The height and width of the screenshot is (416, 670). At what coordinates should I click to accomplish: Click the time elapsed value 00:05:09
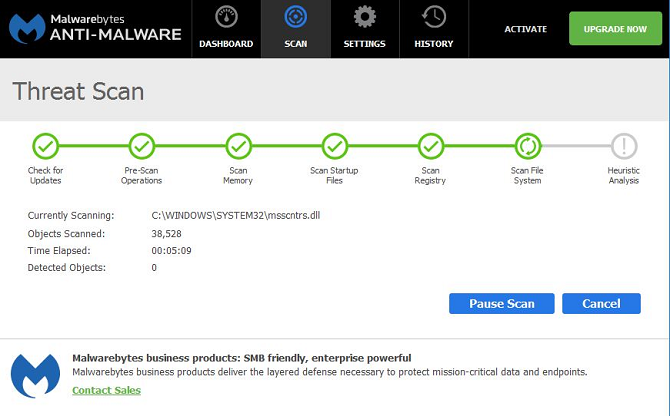(171, 251)
